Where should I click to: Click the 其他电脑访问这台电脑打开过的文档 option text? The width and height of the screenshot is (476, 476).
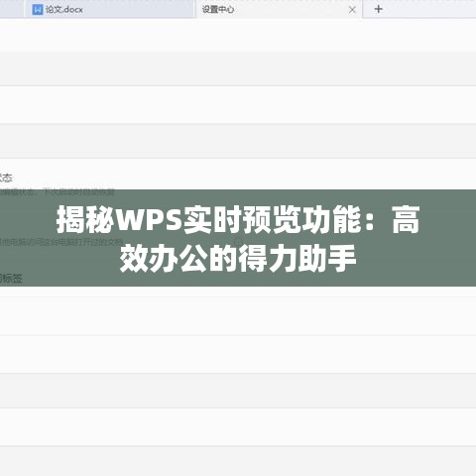coord(61,242)
